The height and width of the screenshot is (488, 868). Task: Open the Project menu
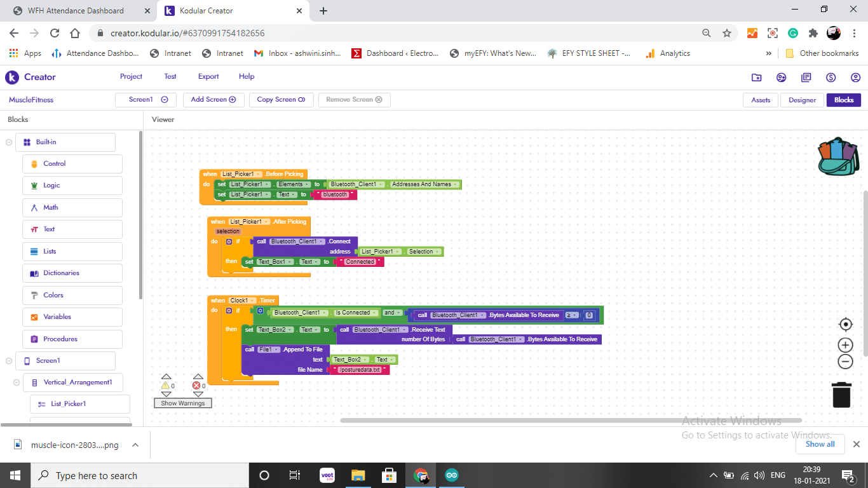(x=131, y=77)
